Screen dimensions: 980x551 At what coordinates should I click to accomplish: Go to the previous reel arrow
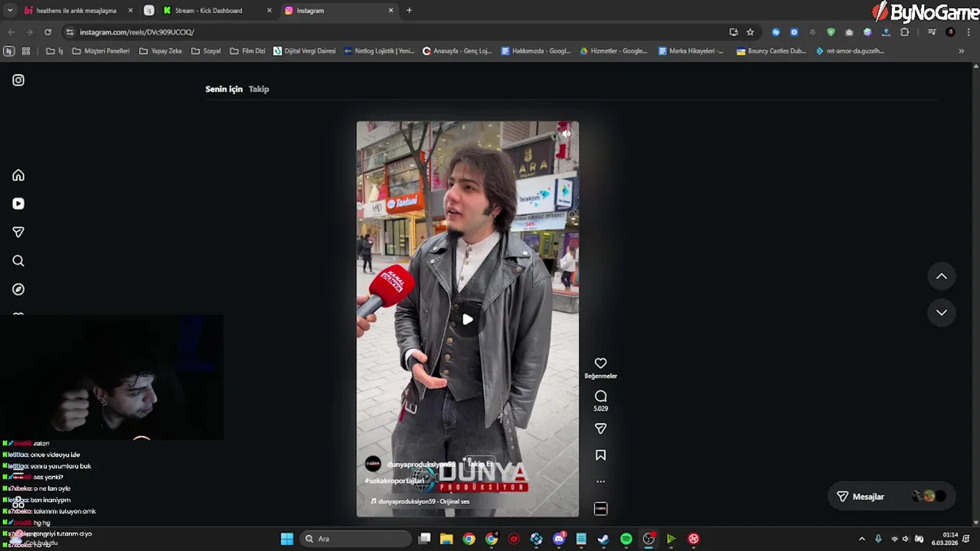(942, 276)
